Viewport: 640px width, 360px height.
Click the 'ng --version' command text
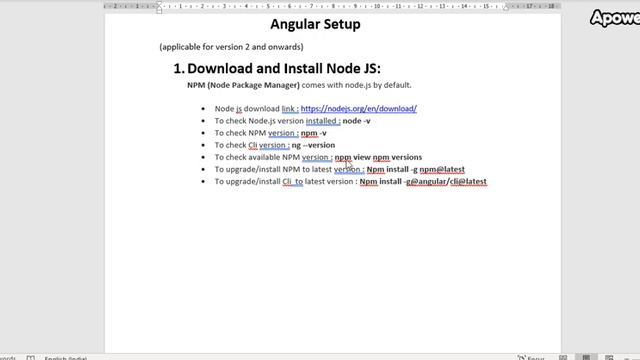point(313,145)
